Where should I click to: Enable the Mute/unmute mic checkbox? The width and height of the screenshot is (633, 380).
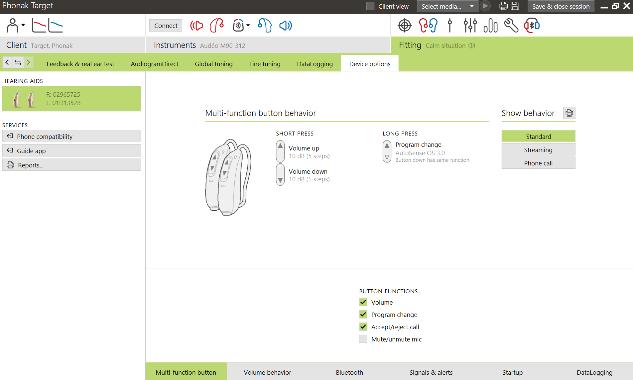click(x=363, y=339)
